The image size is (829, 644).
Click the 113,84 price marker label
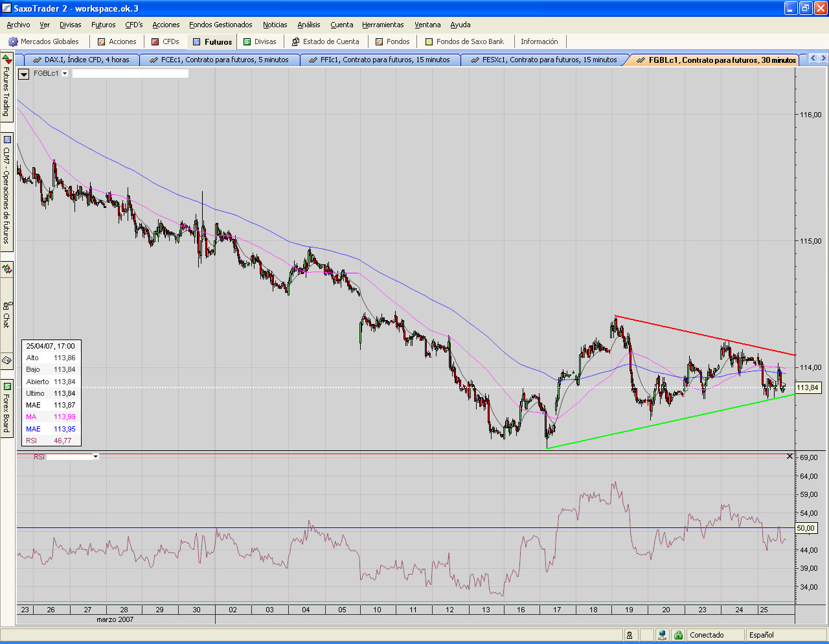[808, 387]
